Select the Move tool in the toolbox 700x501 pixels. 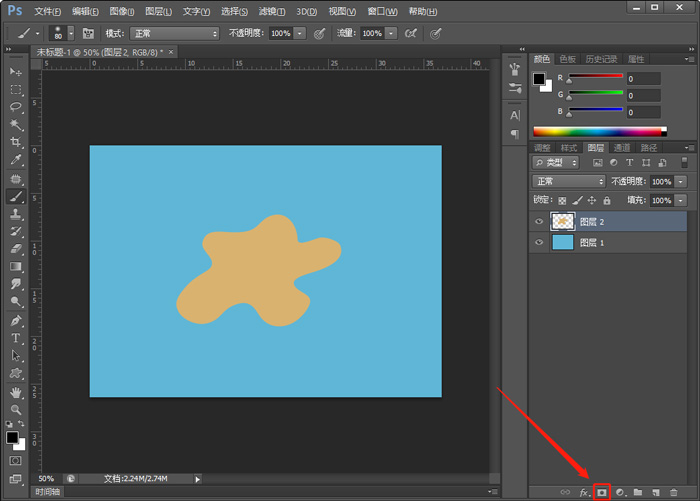click(16, 73)
